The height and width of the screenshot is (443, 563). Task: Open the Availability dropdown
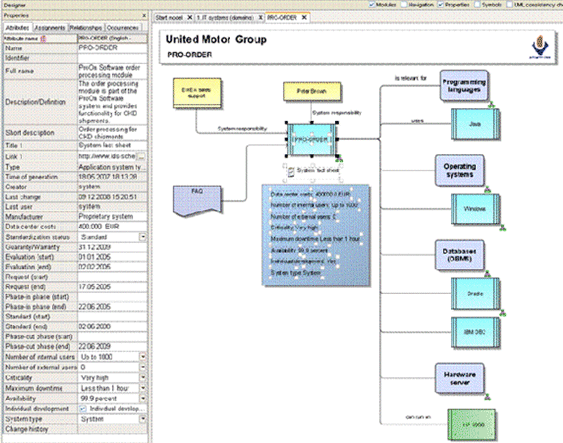(x=143, y=398)
